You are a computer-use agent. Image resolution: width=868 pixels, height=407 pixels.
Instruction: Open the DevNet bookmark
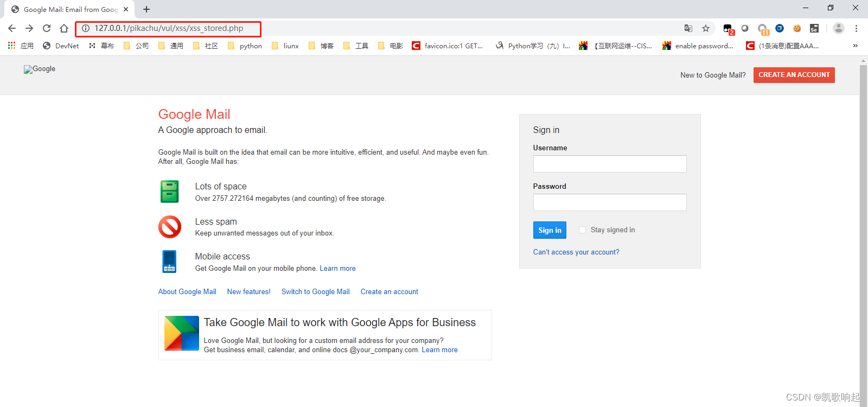point(61,46)
